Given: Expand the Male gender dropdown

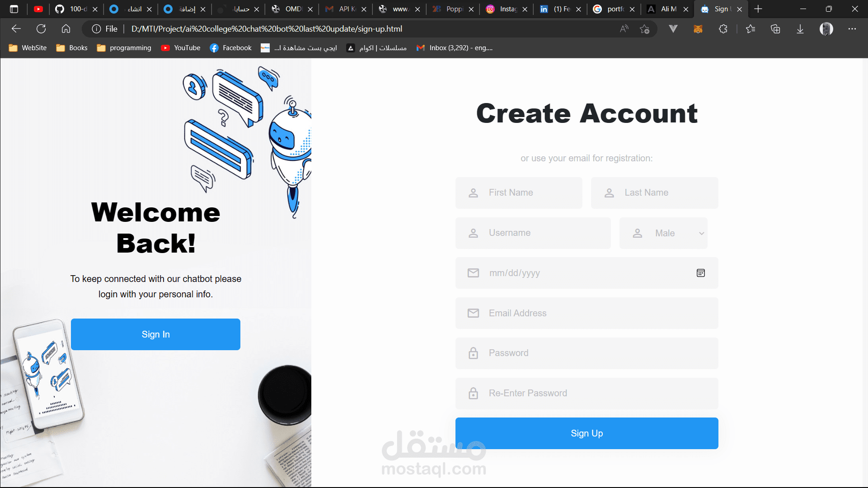Looking at the screenshot, I should point(663,233).
